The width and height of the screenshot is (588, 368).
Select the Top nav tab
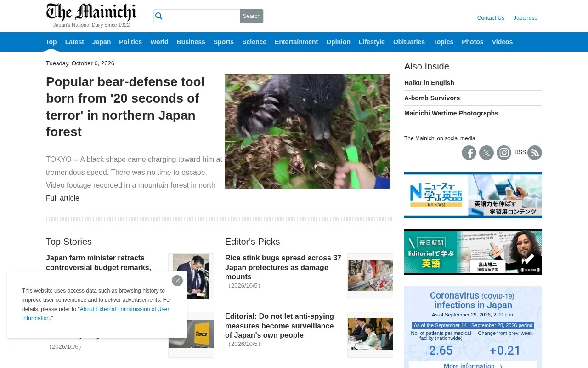51,42
